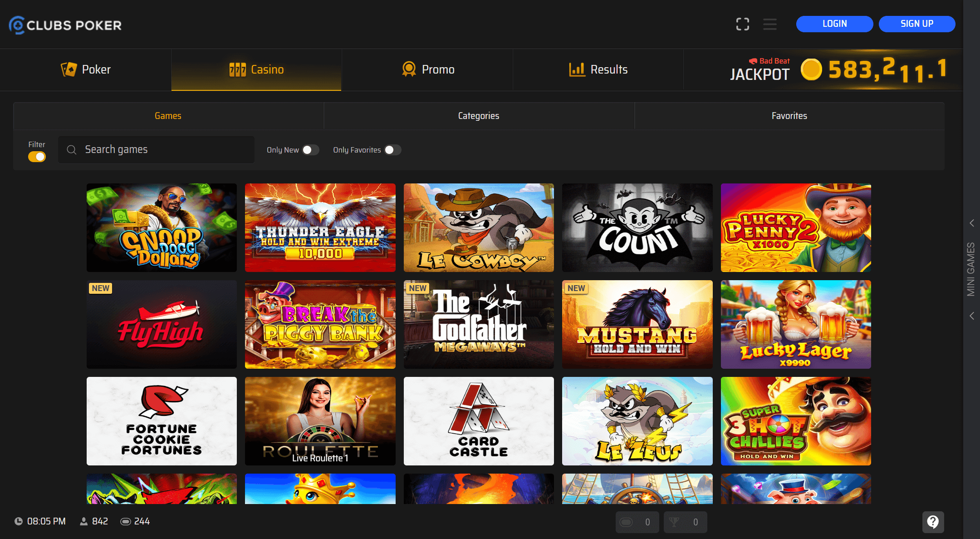980x539 pixels.
Task: Expand Mini Games panel upper chevron
Action: pos(971,223)
